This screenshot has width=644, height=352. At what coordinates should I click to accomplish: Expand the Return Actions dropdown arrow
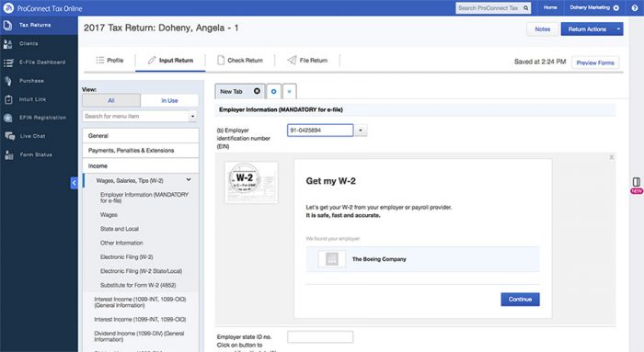pos(618,29)
